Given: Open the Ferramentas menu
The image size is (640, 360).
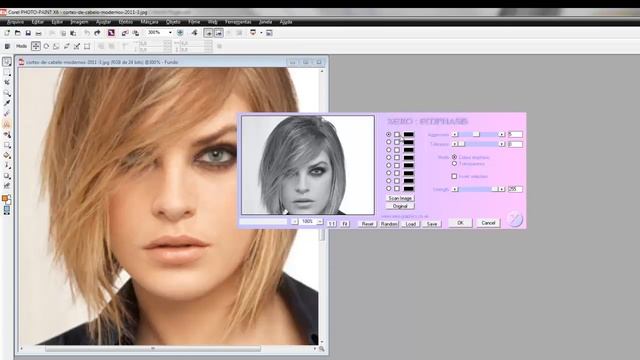Looking at the screenshot, I should tap(238, 22).
